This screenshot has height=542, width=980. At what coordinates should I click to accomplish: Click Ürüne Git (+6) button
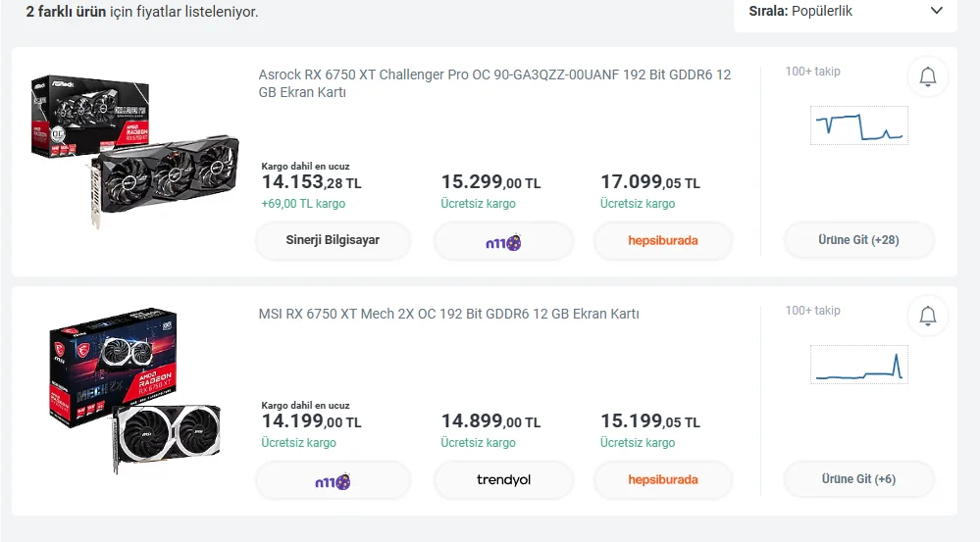(858, 480)
